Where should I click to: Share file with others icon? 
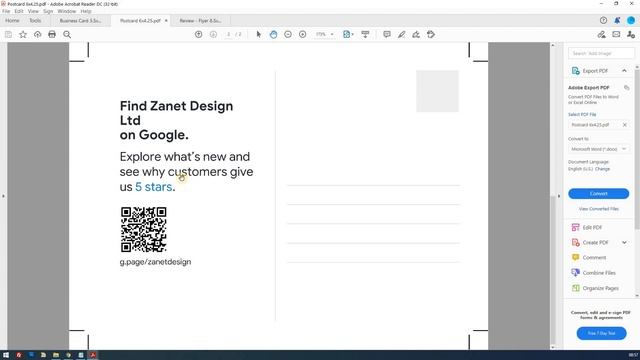click(x=631, y=35)
